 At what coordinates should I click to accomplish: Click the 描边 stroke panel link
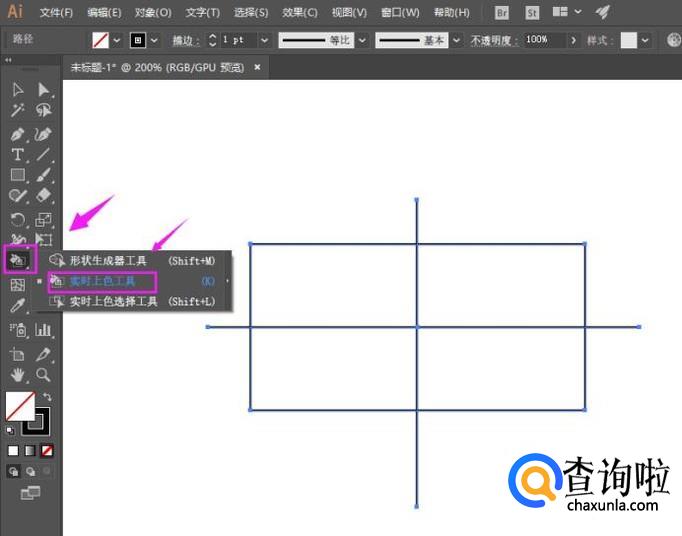coord(185,40)
